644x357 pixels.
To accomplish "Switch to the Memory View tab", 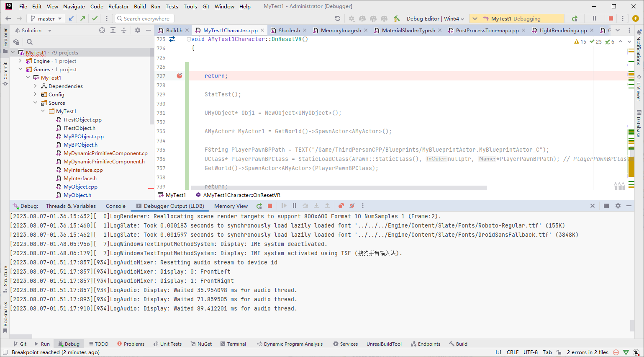I will (x=231, y=206).
